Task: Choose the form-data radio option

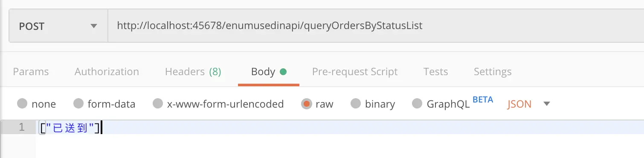Action: tap(78, 104)
